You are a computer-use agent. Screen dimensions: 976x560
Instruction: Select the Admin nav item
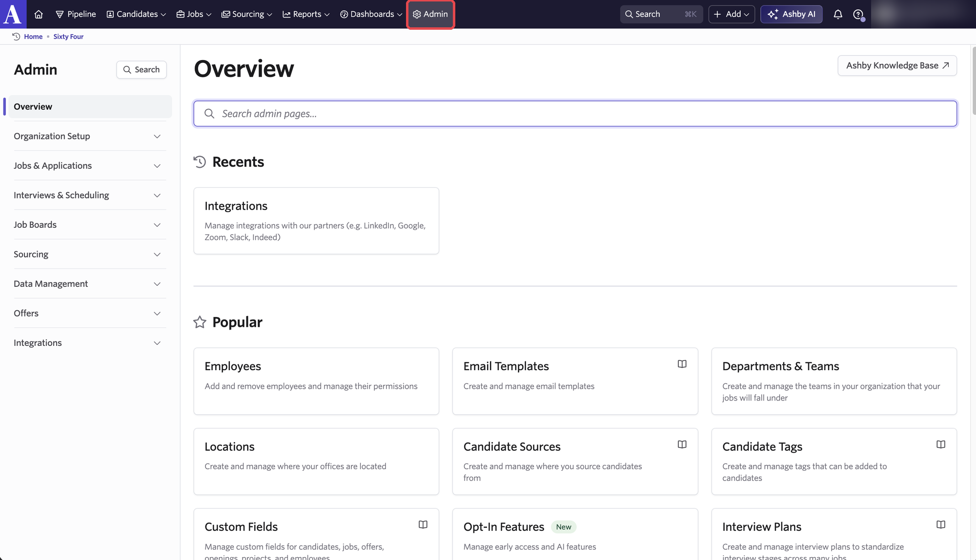click(x=430, y=14)
